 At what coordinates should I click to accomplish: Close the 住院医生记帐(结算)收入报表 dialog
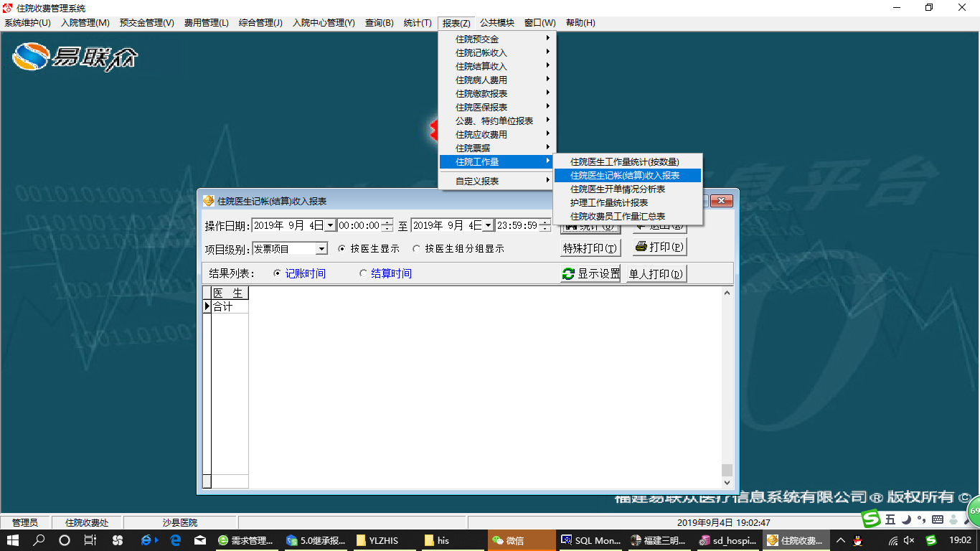pos(722,201)
